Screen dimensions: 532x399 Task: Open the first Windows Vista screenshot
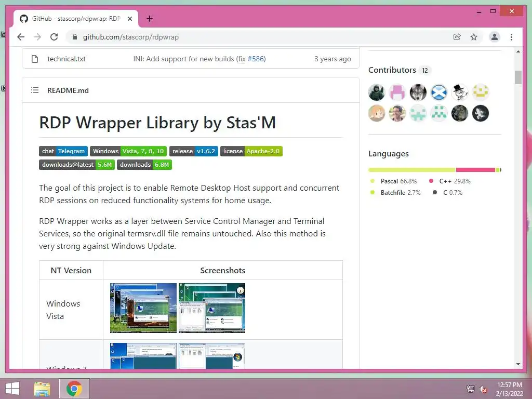(143, 308)
